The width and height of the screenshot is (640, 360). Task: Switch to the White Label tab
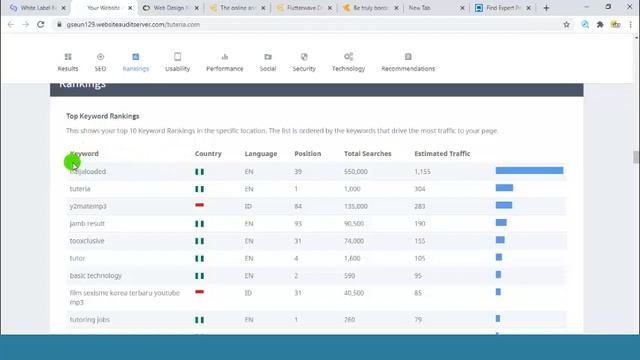[37, 8]
